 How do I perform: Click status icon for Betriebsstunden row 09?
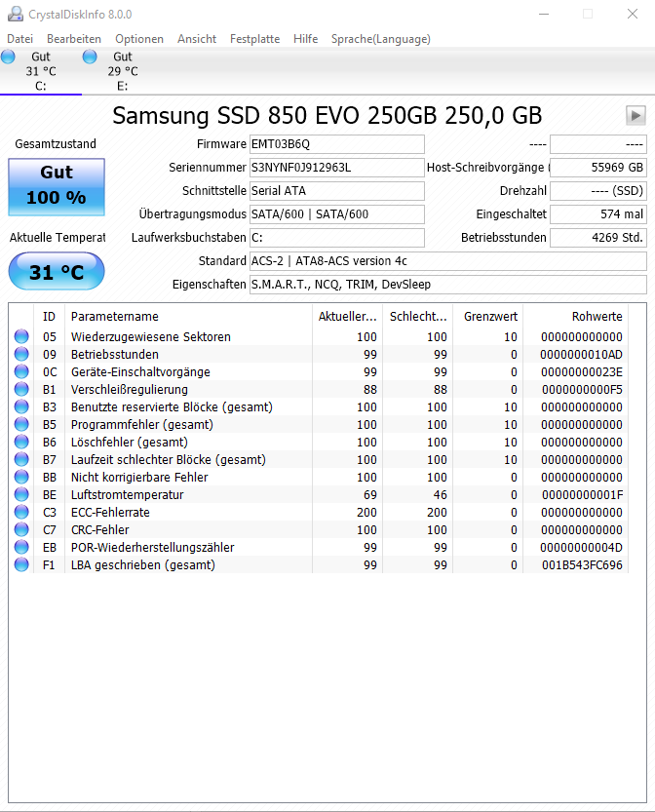tap(21, 354)
